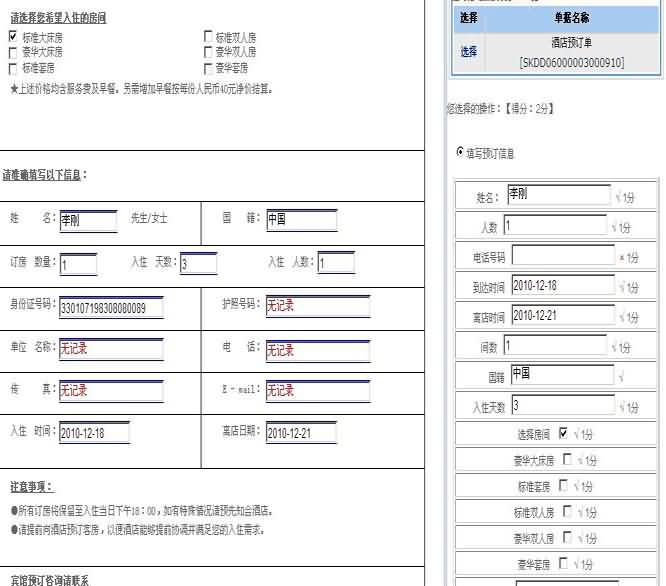
Task: Click the 传真 field in left form
Action: 111,391
